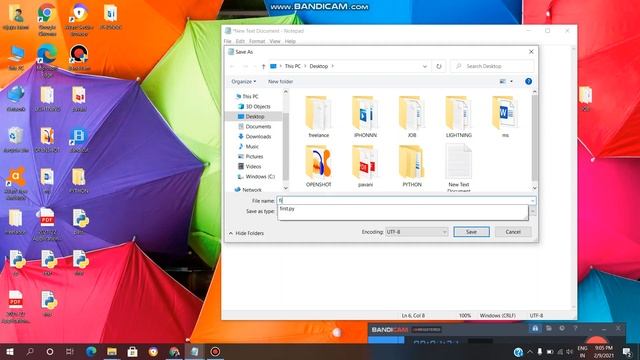Click the change view icon
Image resolution: width=640 pixels, height=360 pixels.
click(x=502, y=81)
